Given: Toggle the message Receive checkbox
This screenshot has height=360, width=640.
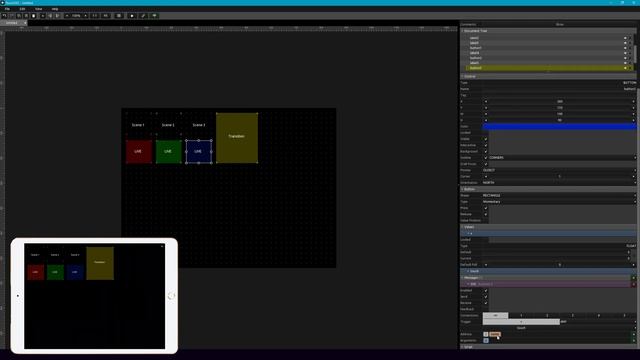Looking at the screenshot, I should (x=486, y=303).
